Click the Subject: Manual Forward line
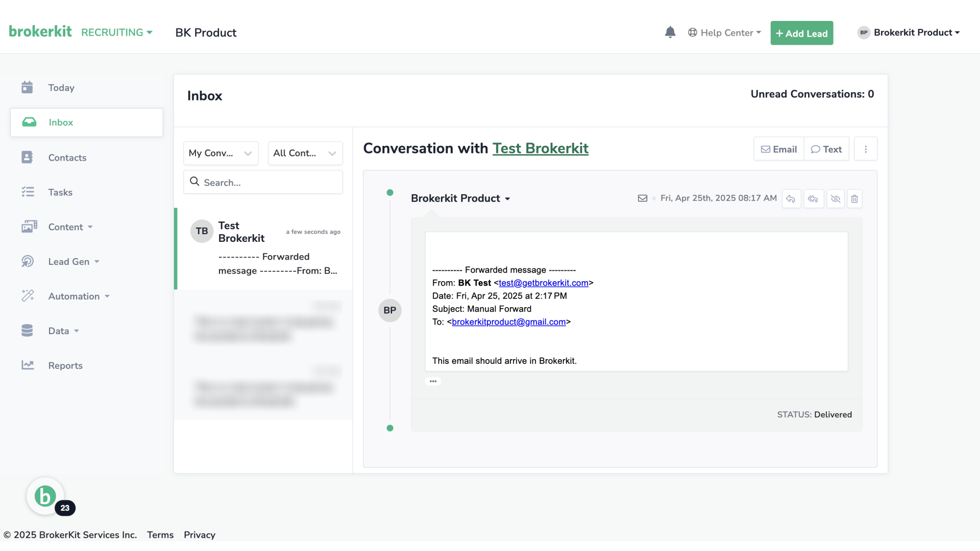 click(x=481, y=309)
